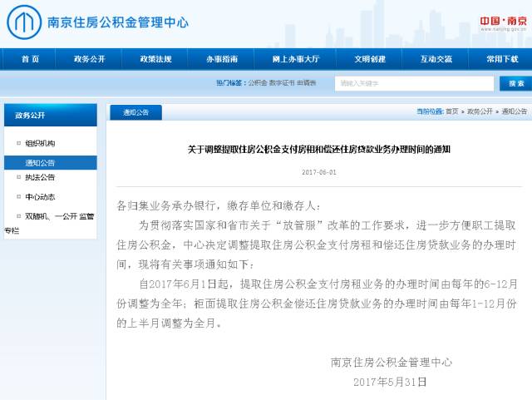Open the 文明创建 navigation menu item
Screen dimensions: 532x400
coord(370,59)
